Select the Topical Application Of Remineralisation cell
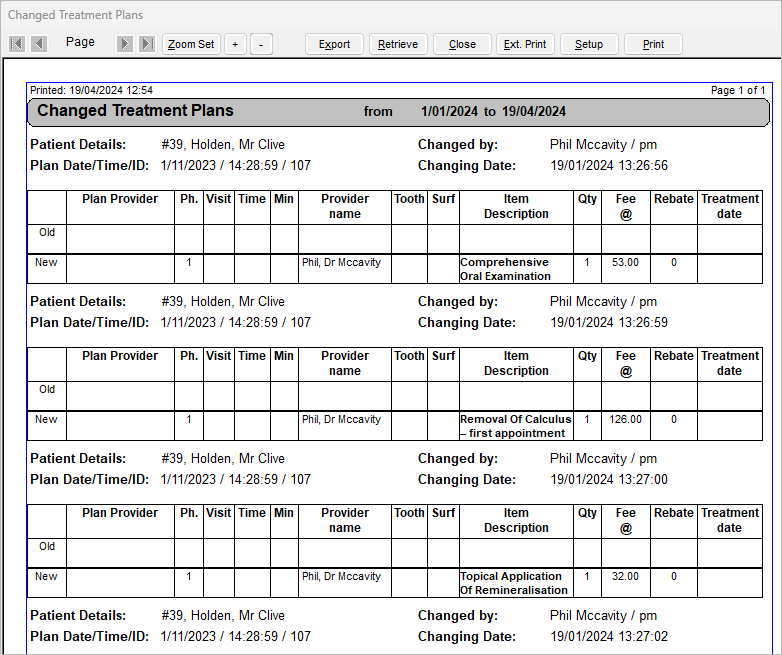 point(515,583)
